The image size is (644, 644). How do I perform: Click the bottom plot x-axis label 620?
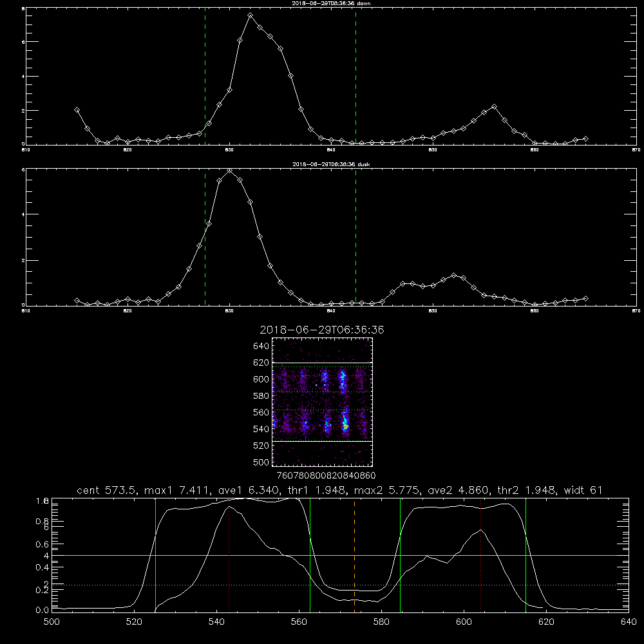(x=546, y=622)
